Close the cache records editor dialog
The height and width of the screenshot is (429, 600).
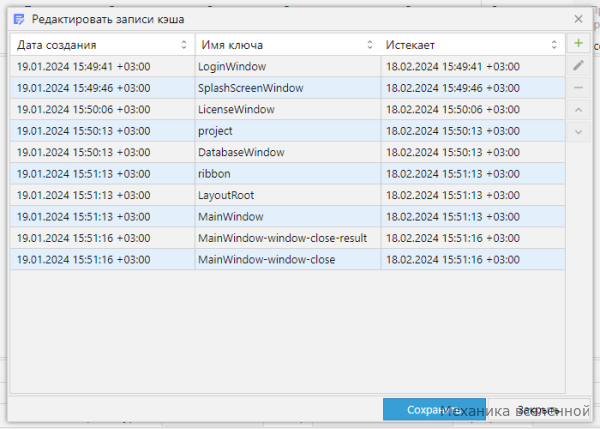(x=578, y=19)
